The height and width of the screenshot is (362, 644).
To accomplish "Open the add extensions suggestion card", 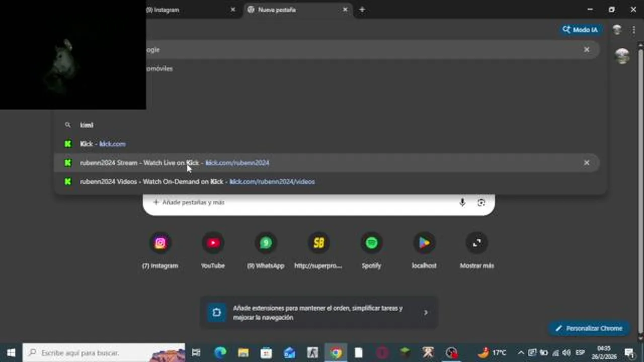I will pos(319,313).
